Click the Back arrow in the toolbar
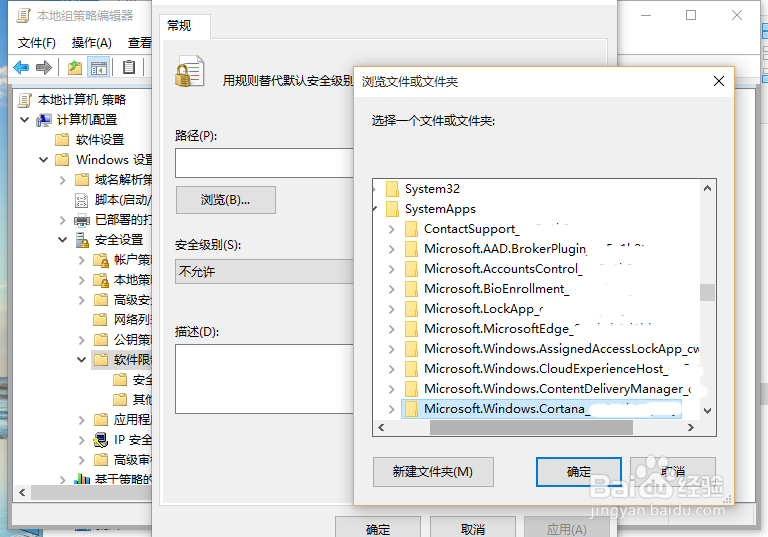 pos(21,67)
